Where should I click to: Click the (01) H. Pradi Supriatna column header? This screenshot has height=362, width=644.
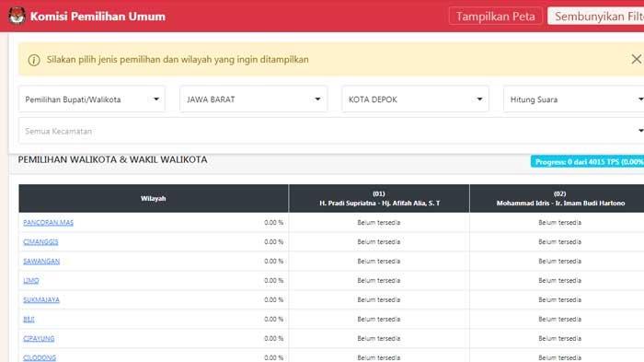click(379, 198)
